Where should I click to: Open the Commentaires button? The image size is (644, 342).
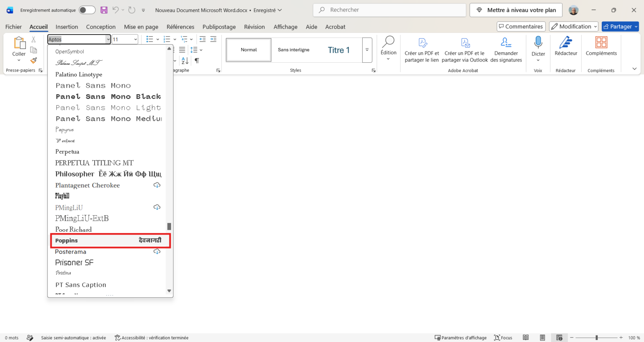coord(521,27)
